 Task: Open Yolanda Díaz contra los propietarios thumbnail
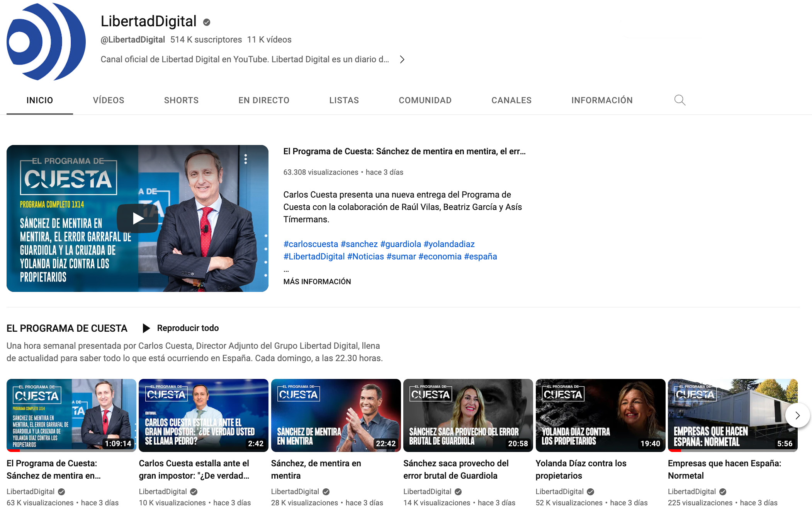pos(600,415)
